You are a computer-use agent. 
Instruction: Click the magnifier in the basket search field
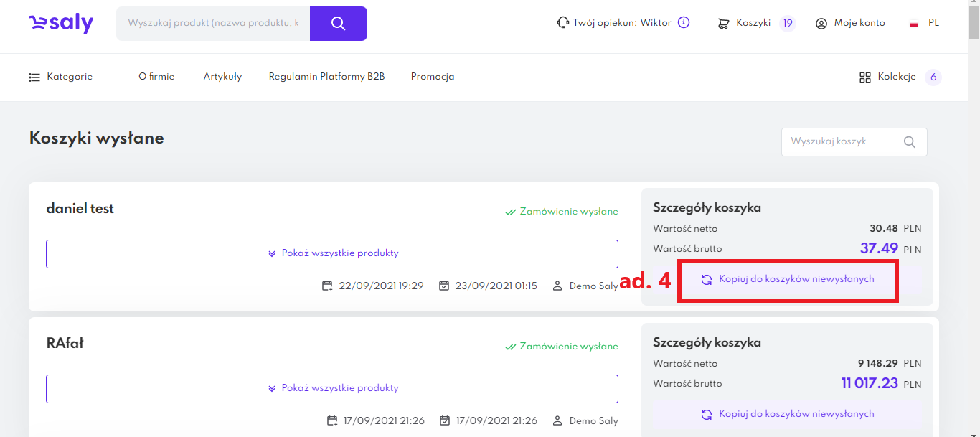pyautogui.click(x=910, y=142)
